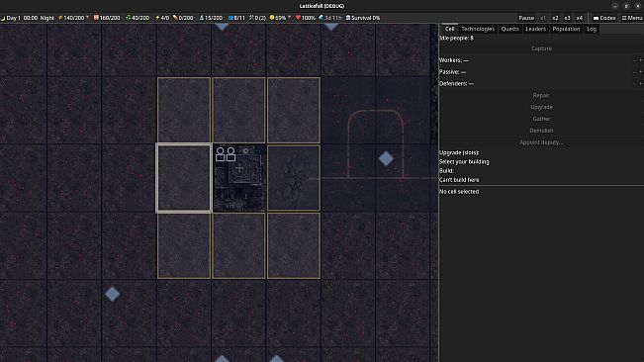Click the green 40/200 resource counter
Screen dimensions: 644x362
pos(138,18)
